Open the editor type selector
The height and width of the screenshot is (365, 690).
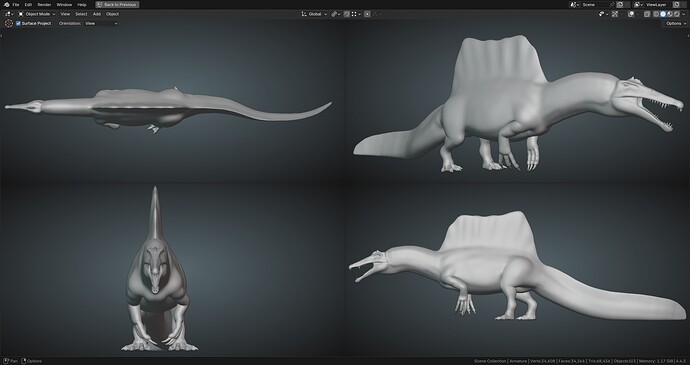tap(9, 14)
